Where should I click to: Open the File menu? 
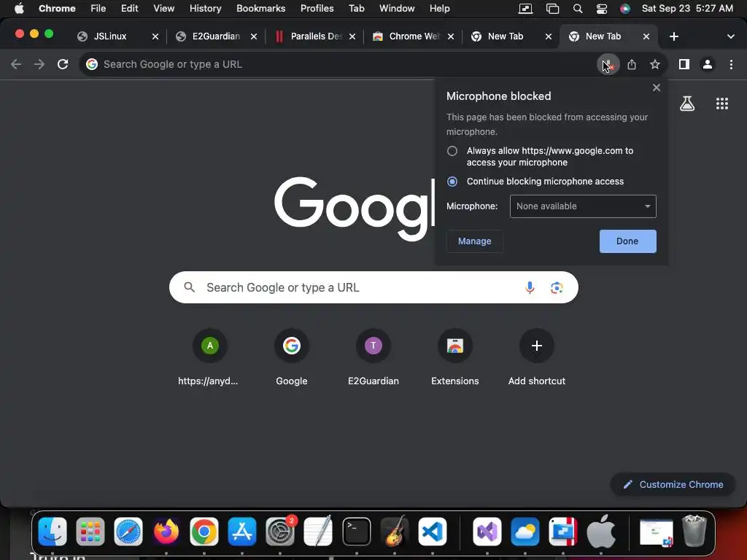coord(98,9)
